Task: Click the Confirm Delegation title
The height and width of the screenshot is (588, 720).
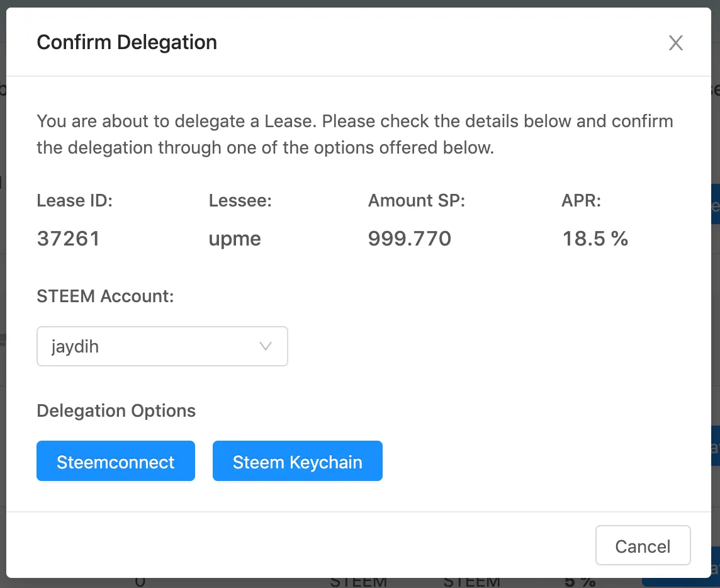Action: 127,42
